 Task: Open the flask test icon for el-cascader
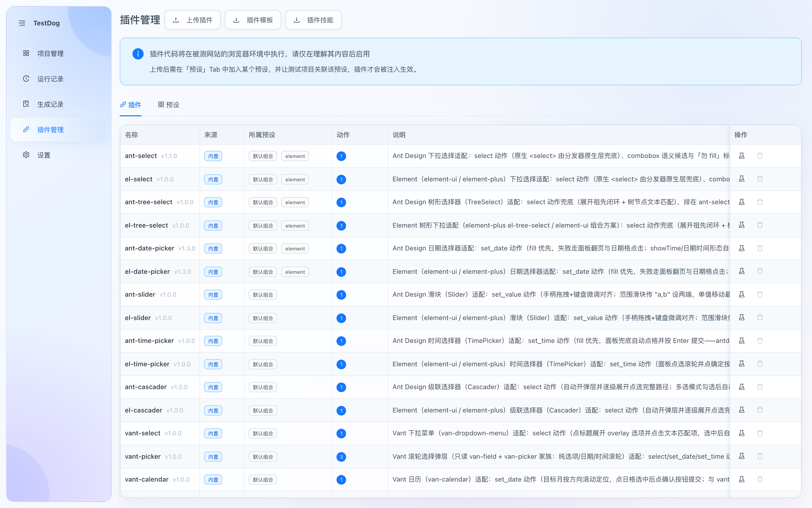click(741, 410)
